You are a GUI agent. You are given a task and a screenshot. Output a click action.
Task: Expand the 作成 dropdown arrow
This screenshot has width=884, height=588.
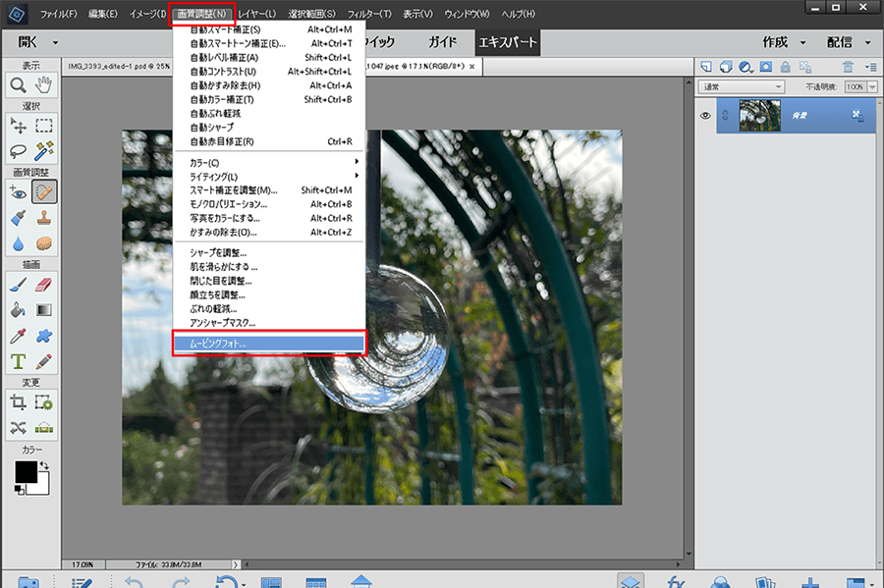pos(802,43)
